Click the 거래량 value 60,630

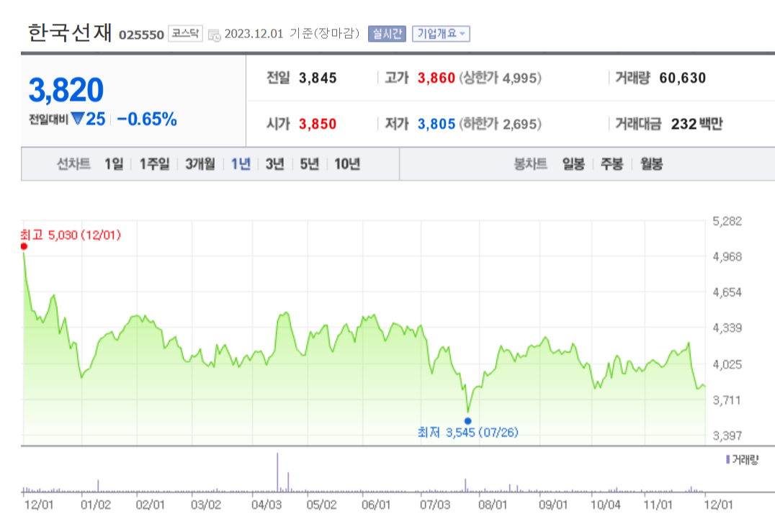[683, 78]
